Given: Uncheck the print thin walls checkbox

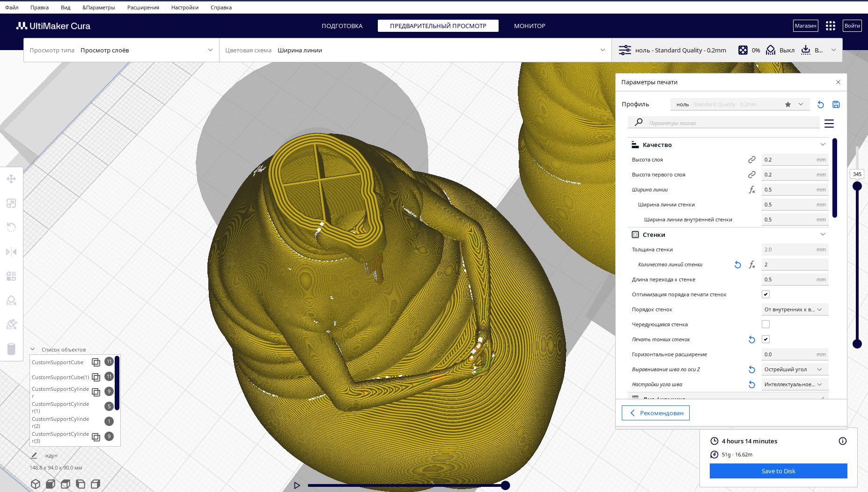Looking at the screenshot, I should click(765, 339).
